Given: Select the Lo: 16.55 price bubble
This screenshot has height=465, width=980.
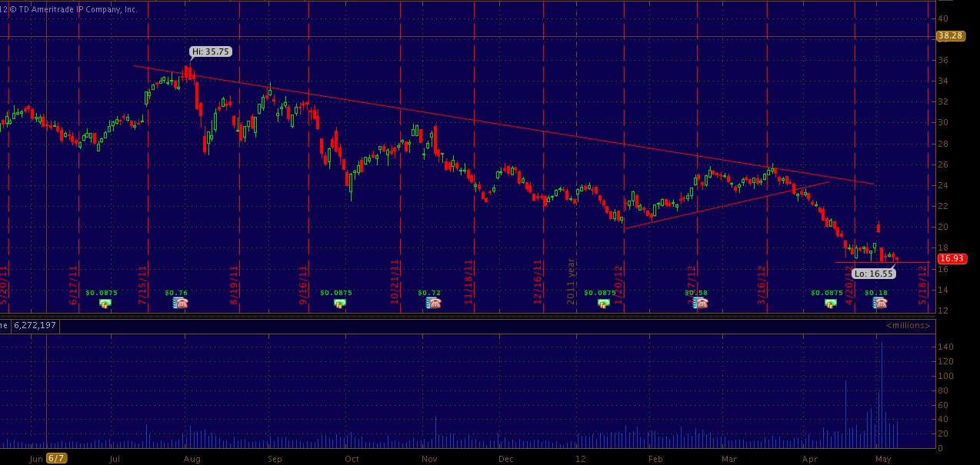Looking at the screenshot, I should coord(874,273).
